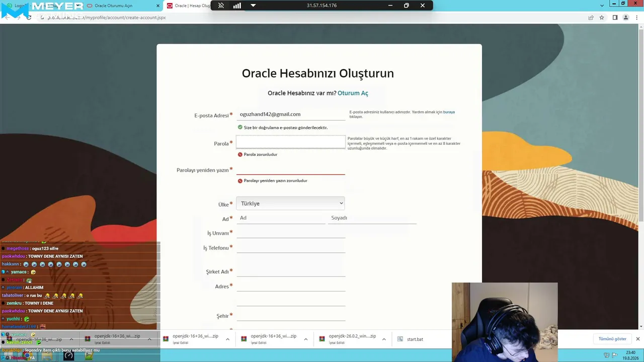Open the Chrome three-dot menu
The height and width of the screenshot is (362, 644).
637,18
